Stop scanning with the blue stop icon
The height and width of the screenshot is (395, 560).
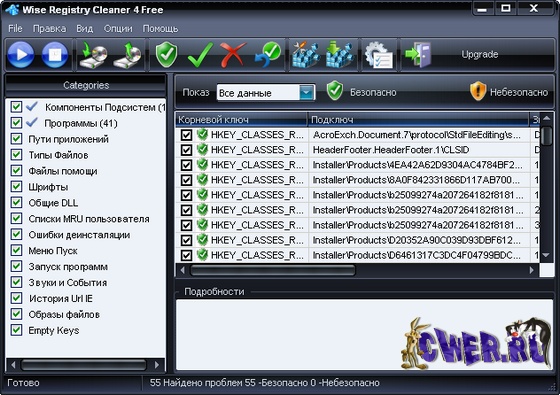click(x=55, y=55)
